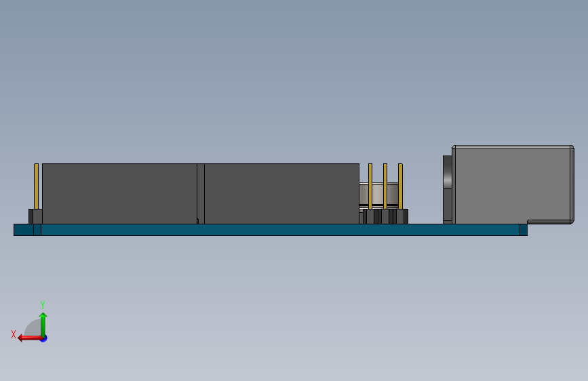This screenshot has width=588, height=381.
Task: Select the black pin header base under three pins
Action: (x=385, y=216)
